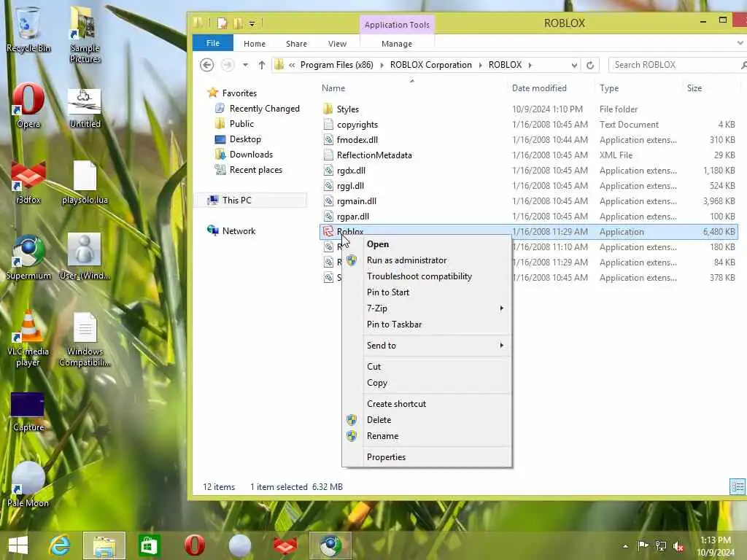Choose Cut in context menu

pos(427,367)
